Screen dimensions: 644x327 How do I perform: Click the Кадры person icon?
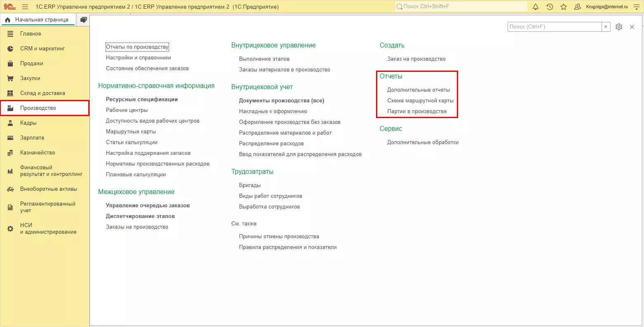pyautogui.click(x=11, y=123)
